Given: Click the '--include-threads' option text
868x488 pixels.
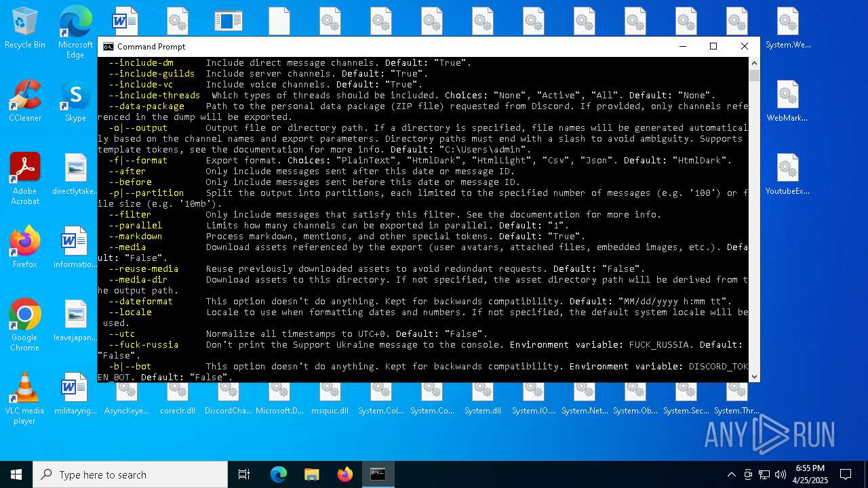Looking at the screenshot, I should [155, 96].
